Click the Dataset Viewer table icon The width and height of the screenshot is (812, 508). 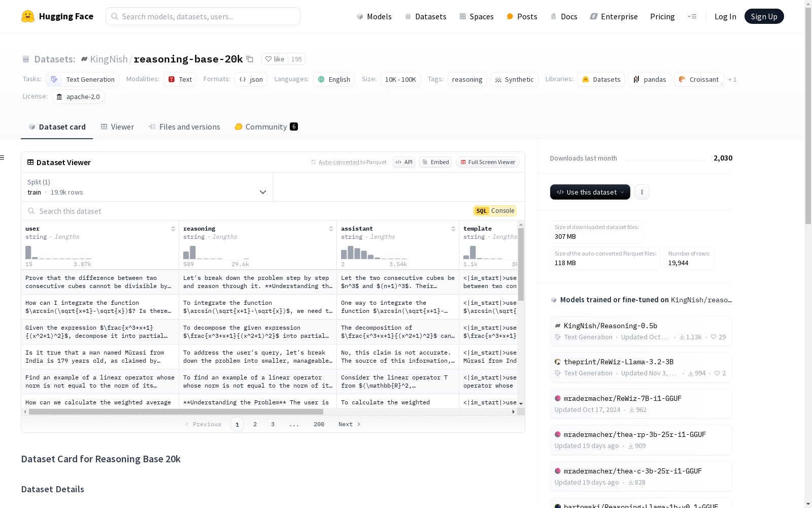[30, 162]
